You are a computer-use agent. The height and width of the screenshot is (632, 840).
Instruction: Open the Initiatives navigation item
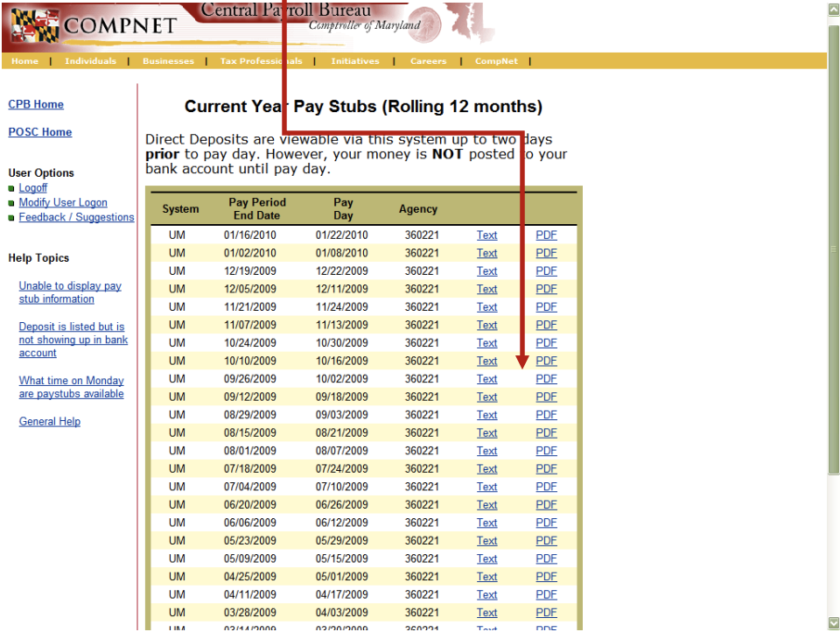coord(355,61)
